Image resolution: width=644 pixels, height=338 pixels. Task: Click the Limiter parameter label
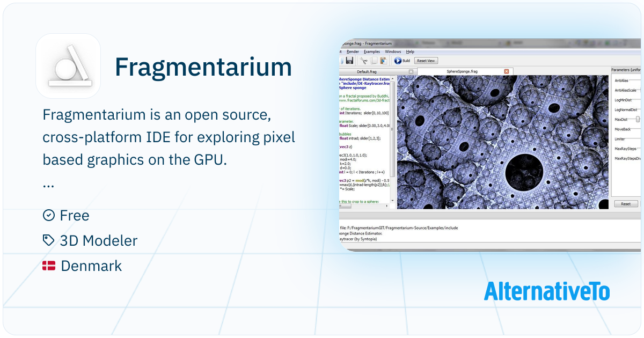pyautogui.click(x=620, y=139)
